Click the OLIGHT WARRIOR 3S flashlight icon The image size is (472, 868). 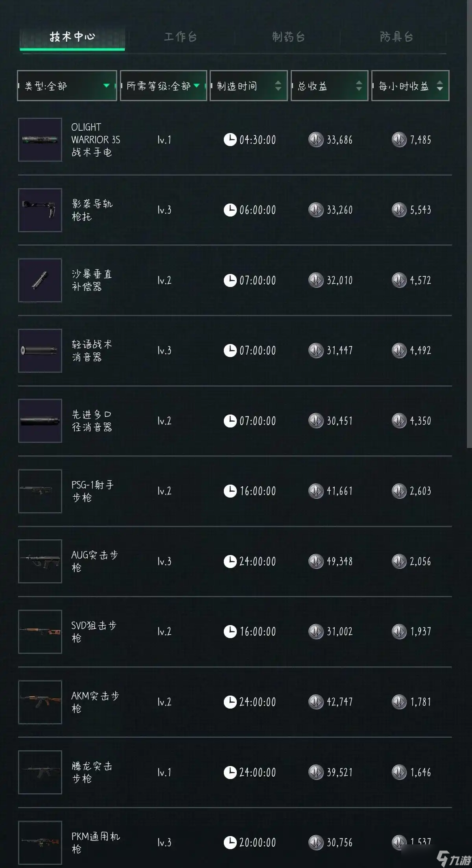(40, 140)
